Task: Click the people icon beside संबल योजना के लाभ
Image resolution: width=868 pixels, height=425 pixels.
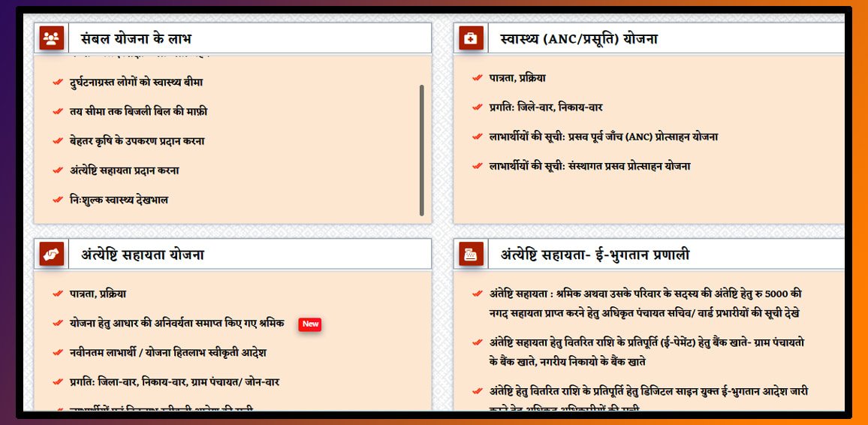Action: (52, 38)
